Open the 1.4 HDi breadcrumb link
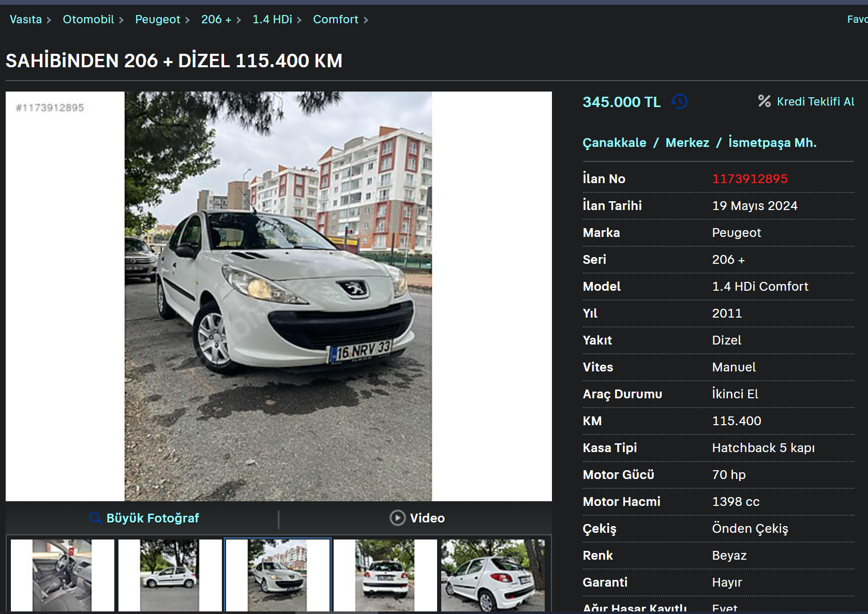The width and height of the screenshot is (868, 614). coord(272,20)
